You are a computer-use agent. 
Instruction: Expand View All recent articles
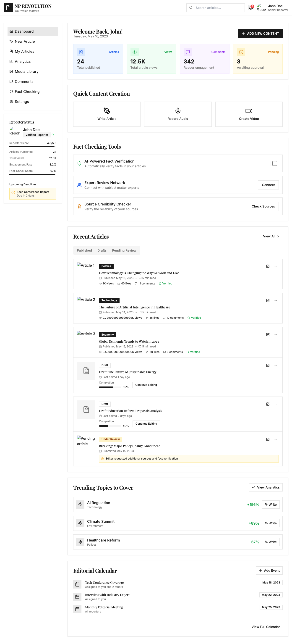(x=271, y=236)
